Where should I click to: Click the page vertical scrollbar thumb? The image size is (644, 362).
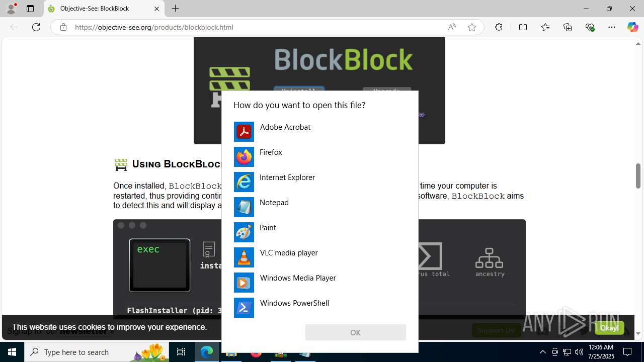(638, 175)
